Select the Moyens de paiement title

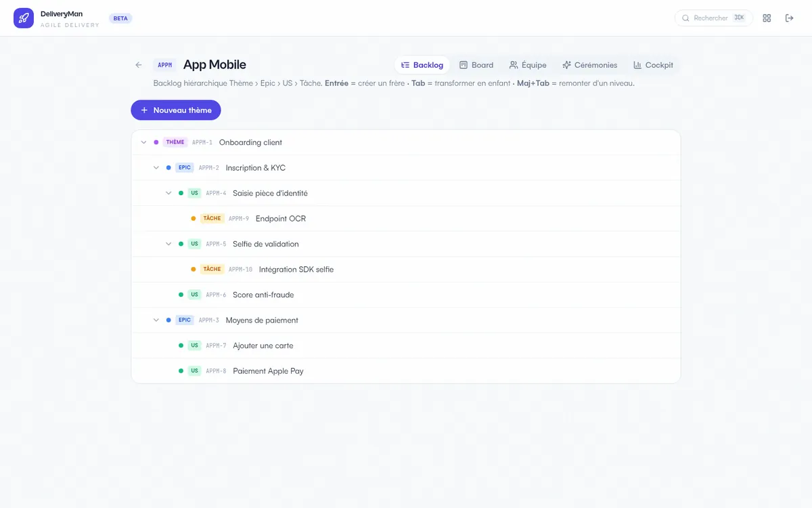pos(262,320)
